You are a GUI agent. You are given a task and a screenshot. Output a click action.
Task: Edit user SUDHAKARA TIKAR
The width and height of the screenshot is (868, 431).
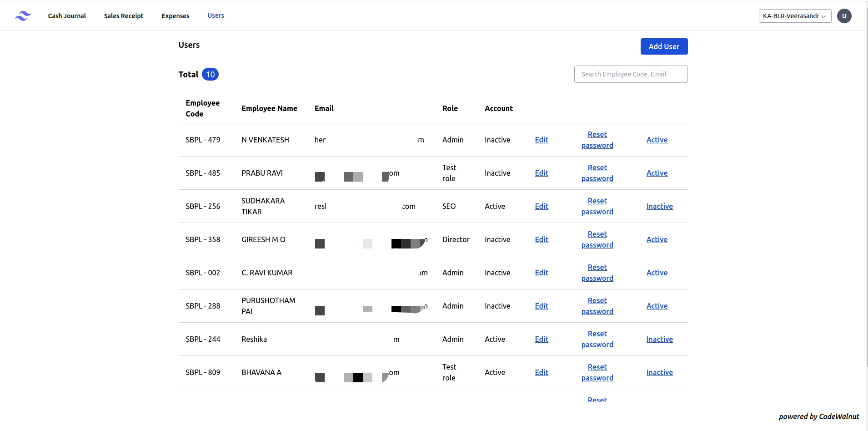click(x=542, y=206)
